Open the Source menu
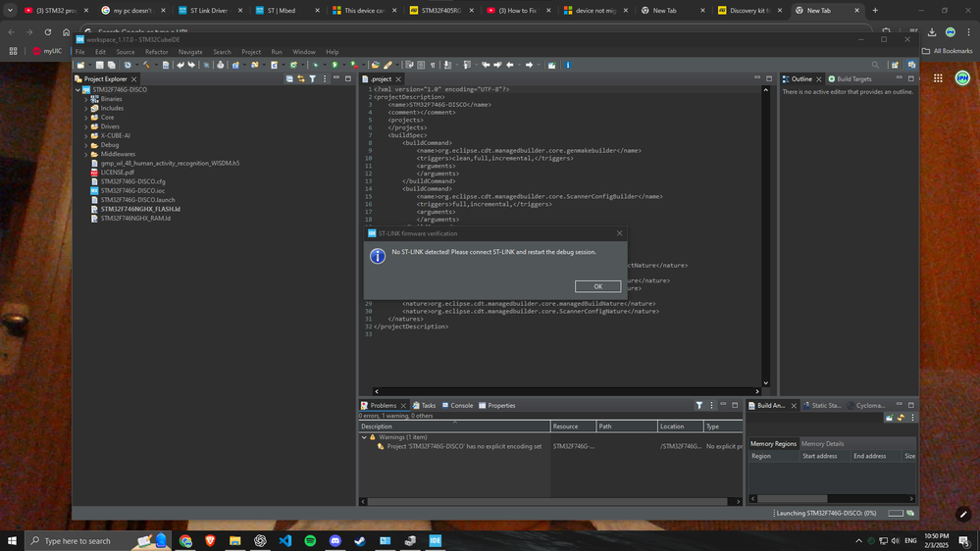This screenshot has width=980, height=551. tap(125, 52)
